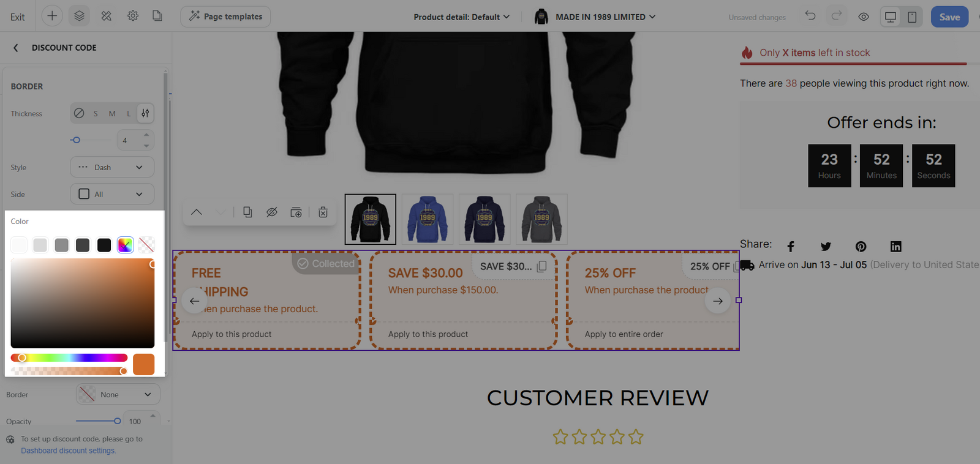
Task: Select no border thickness option
Action: [79, 113]
